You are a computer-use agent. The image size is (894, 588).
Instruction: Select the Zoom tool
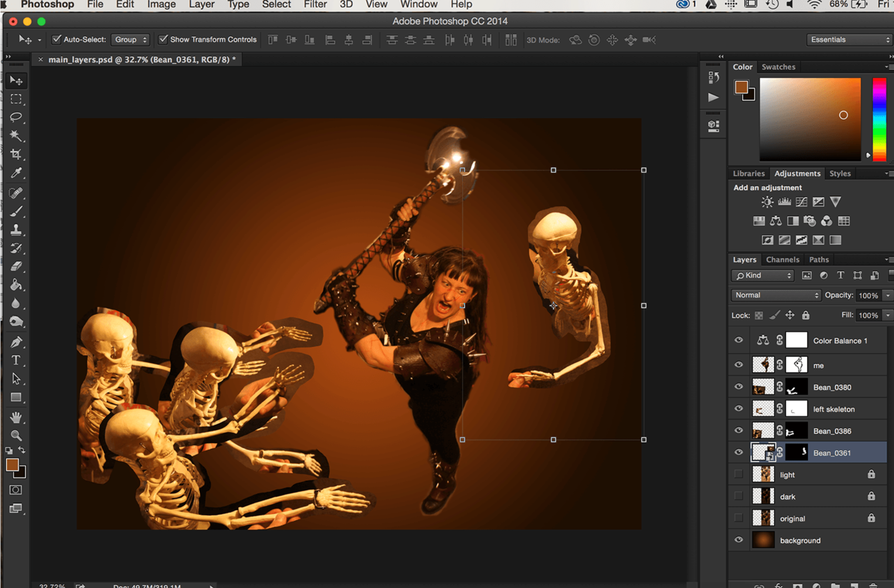coord(16,435)
